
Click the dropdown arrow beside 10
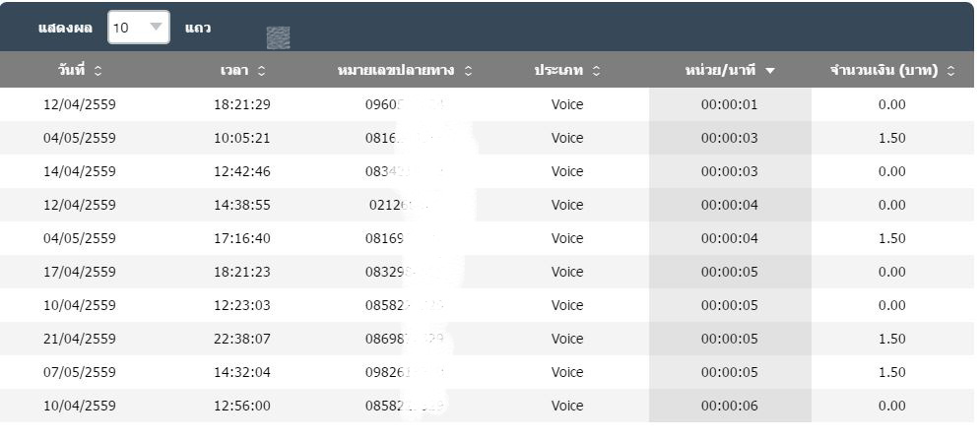(155, 28)
